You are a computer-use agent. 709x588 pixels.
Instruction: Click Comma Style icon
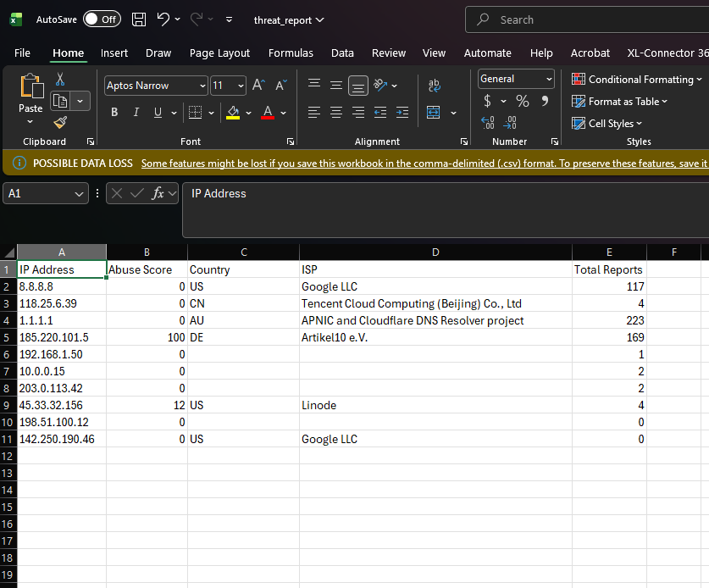tap(545, 101)
